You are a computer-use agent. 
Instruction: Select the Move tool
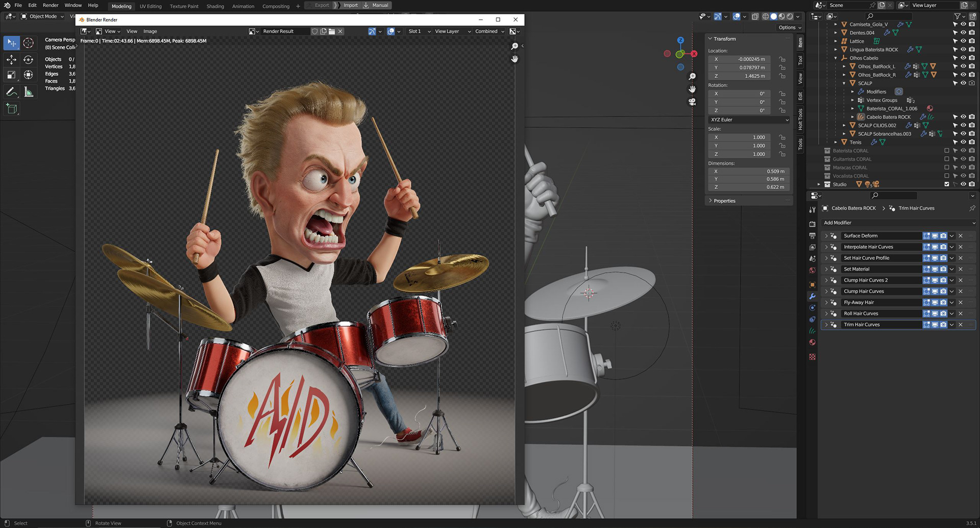pos(11,60)
